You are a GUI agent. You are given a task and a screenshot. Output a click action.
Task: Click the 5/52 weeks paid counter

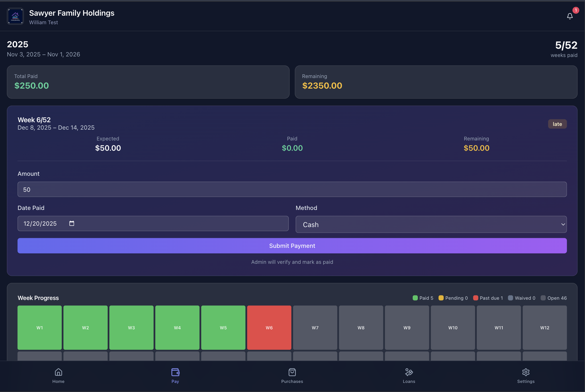(564, 49)
